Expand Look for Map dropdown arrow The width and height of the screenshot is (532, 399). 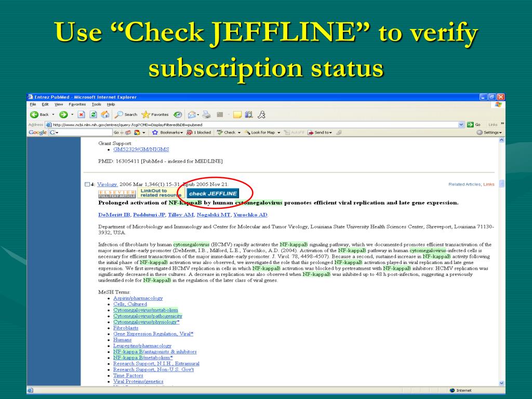279,132
